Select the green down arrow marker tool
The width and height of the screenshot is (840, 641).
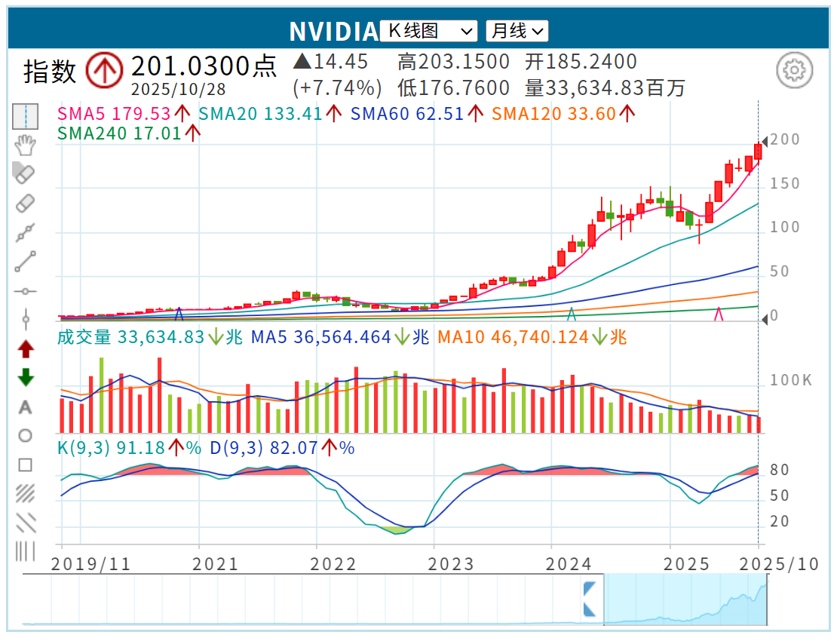pos(26,378)
